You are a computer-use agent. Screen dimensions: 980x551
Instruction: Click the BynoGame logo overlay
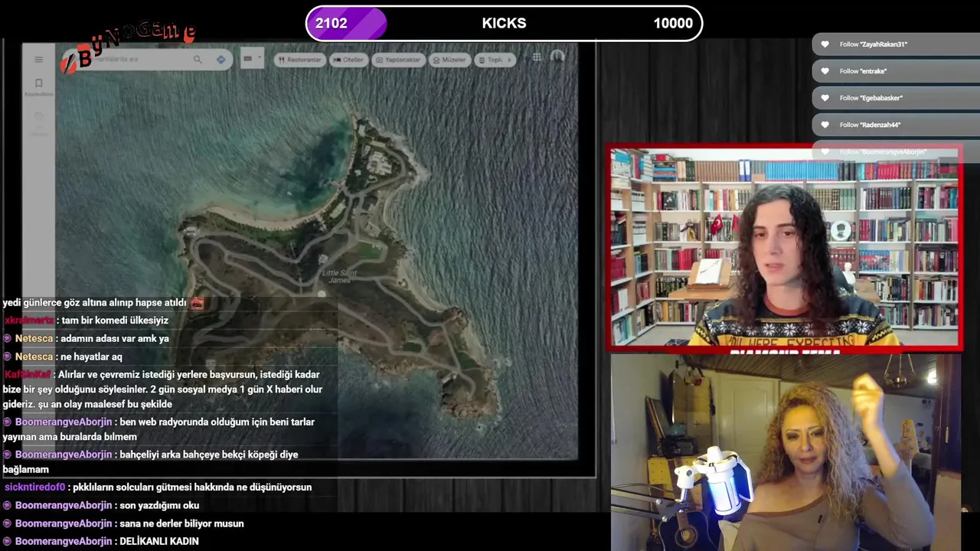(129, 46)
